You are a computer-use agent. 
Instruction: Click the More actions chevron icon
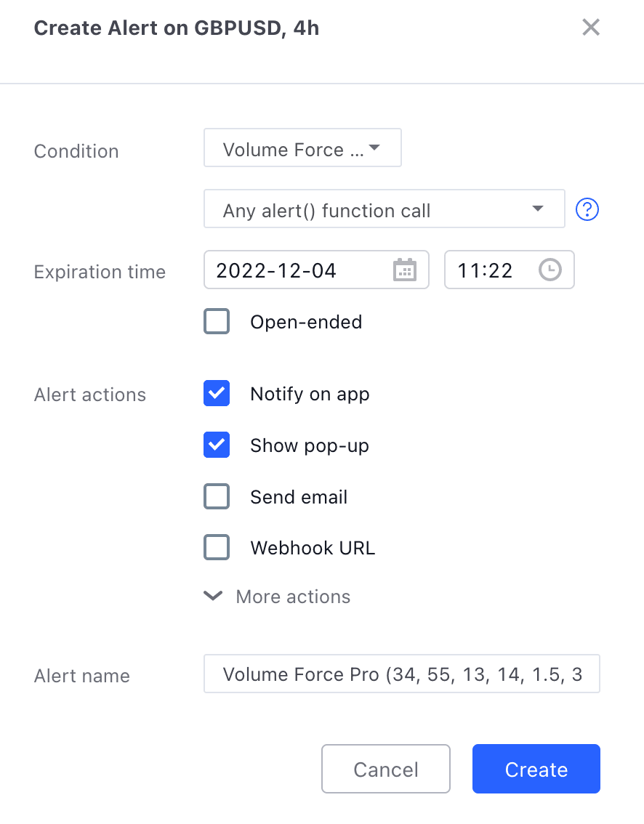[213, 596]
